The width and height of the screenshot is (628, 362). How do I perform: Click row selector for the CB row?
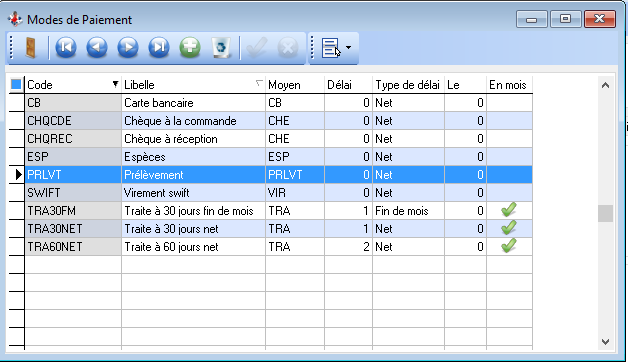point(16,103)
